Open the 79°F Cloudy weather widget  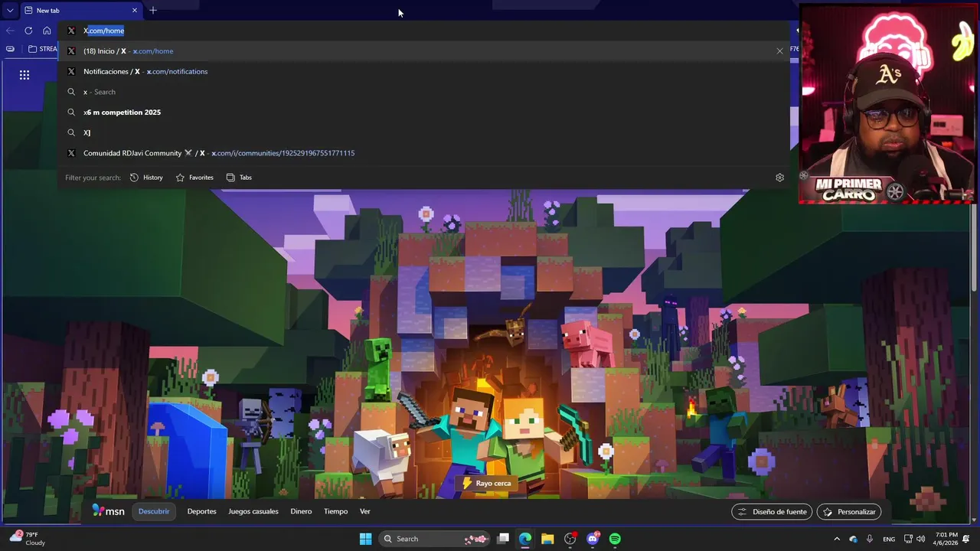28,539
